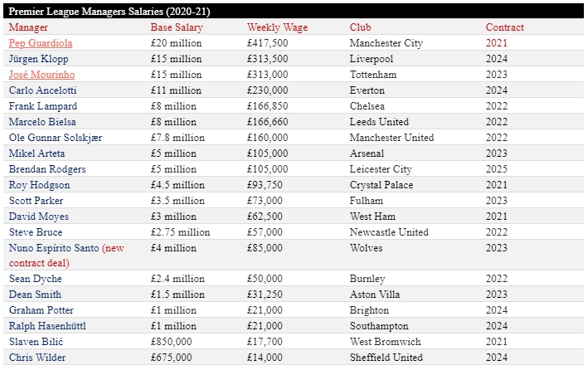
Task: Click Brendan Rodgers' 2025 contract year
Action: point(497,169)
